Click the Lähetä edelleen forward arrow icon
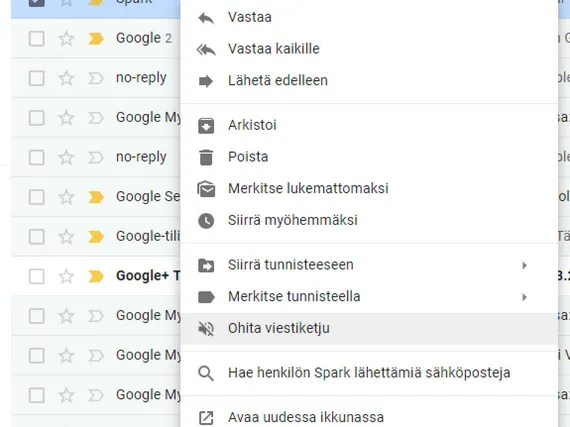Image resolution: width=570 pixels, height=427 pixels. pos(206,81)
